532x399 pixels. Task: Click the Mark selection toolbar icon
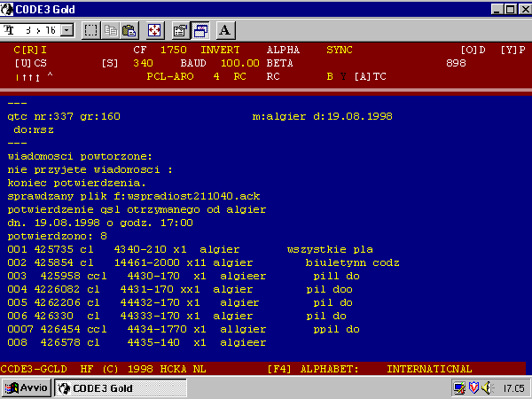tap(91, 29)
